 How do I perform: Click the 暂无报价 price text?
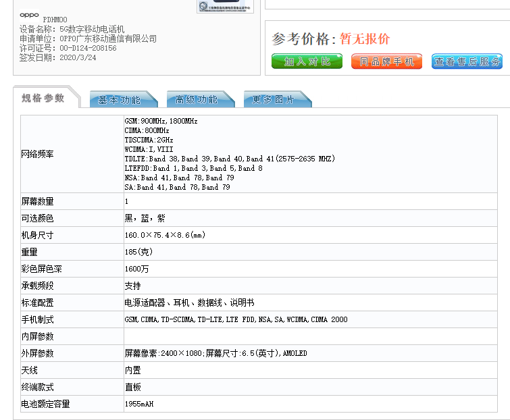point(365,38)
